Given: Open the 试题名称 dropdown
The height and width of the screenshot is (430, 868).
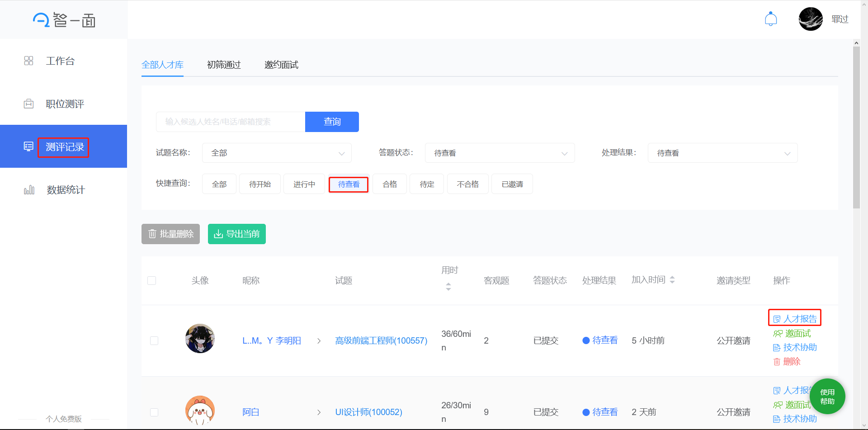Looking at the screenshot, I should 277,153.
